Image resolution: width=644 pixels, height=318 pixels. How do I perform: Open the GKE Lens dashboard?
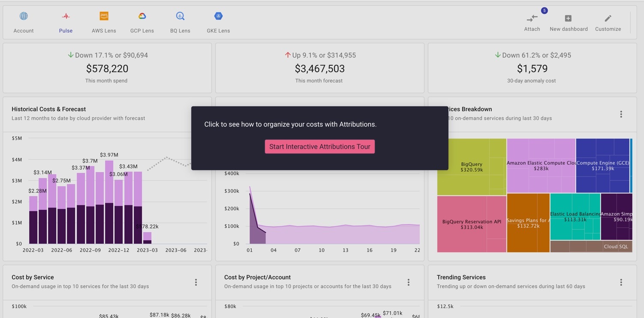click(x=218, y=16)
